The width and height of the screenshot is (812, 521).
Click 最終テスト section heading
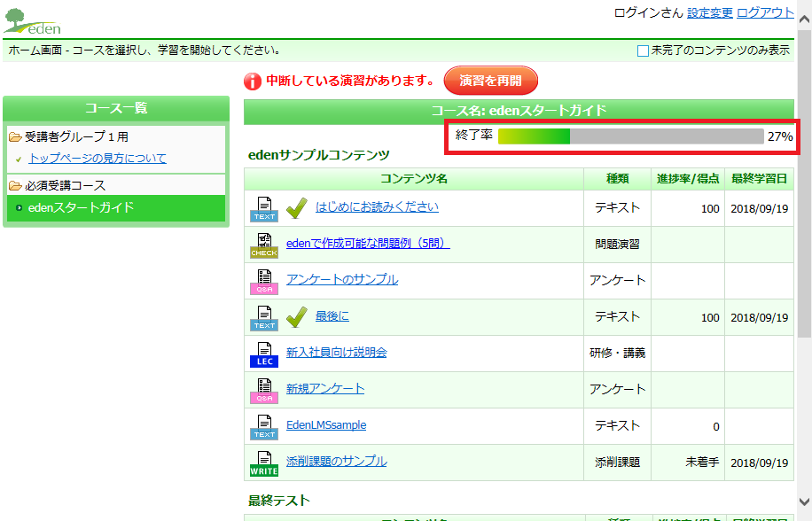[x=279, y=501]
